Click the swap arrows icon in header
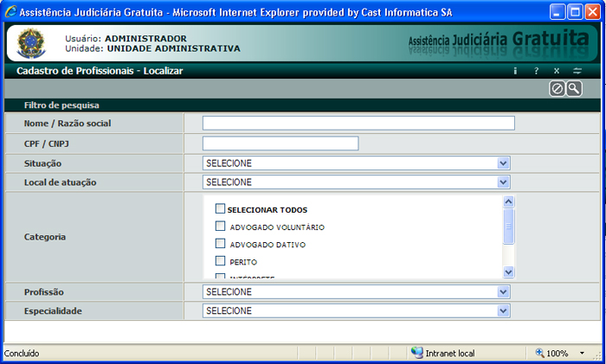This screenshot has width=606, height=364. click(x=577, y=71)
